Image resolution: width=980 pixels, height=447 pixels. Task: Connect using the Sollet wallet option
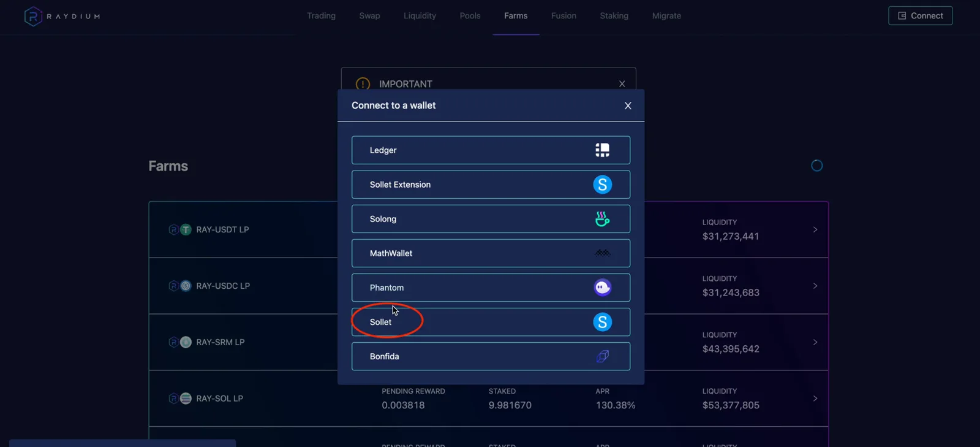coord(491,322)
